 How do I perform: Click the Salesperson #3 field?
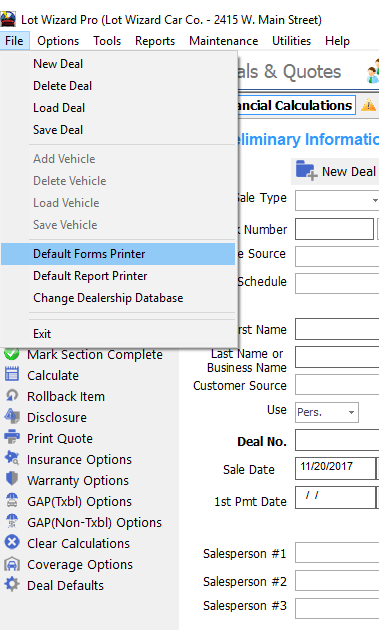pos(337,608)
